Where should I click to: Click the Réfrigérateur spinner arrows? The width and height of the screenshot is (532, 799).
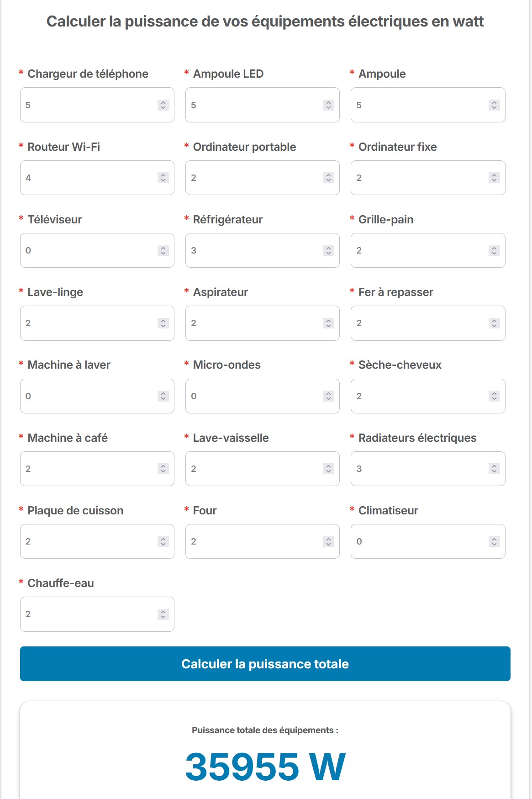click(328, 250)
